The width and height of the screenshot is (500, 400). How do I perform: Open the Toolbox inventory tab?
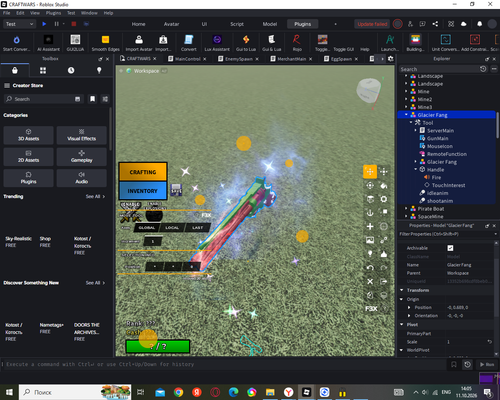click(x=43, y=70)
